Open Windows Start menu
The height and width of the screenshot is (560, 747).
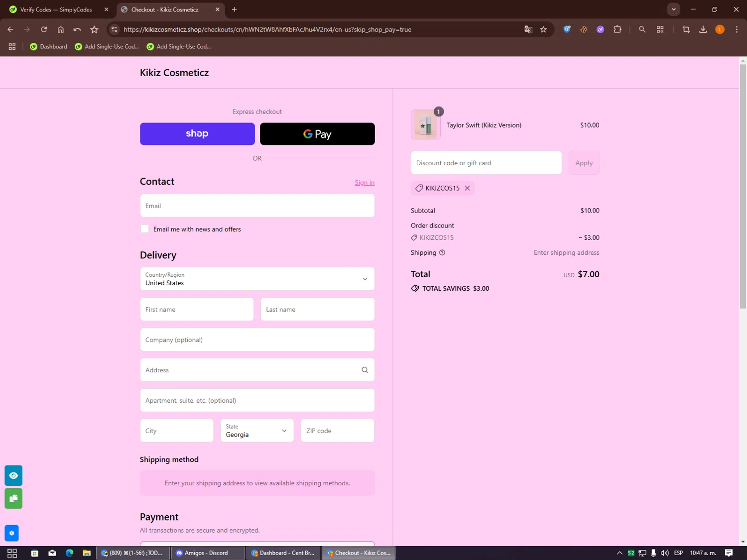coord(12,553)
